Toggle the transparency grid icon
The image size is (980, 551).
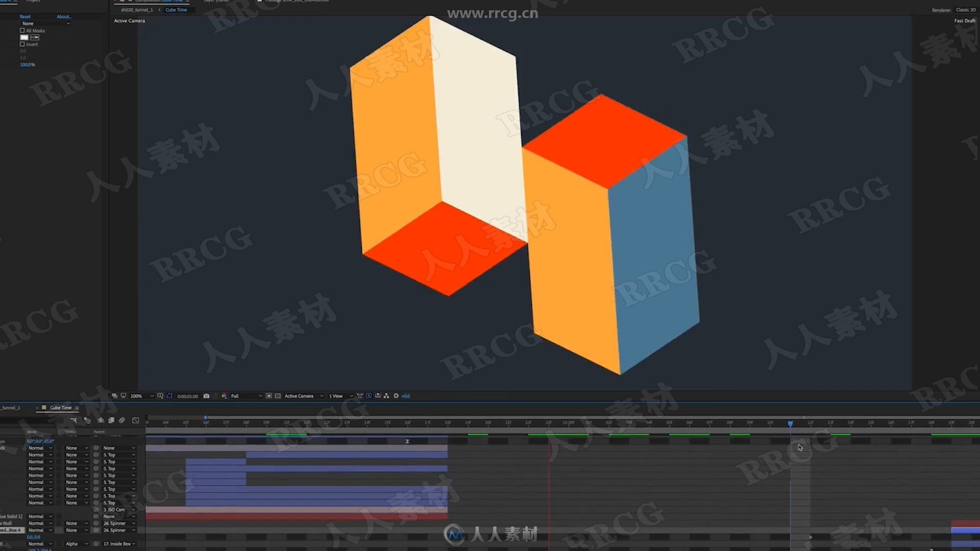(278, 396)
